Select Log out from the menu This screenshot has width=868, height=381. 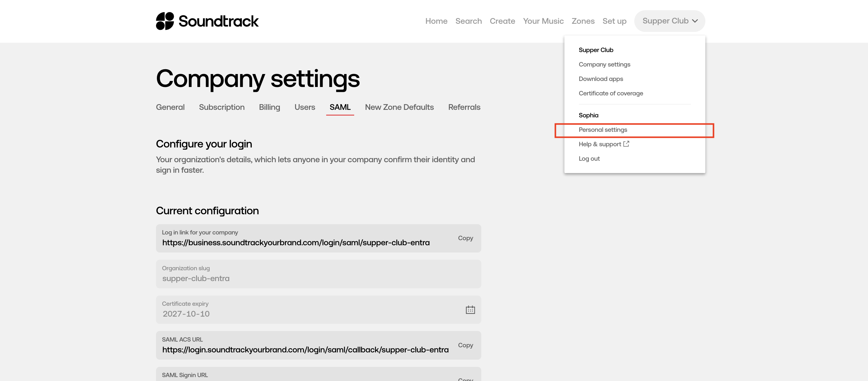pyautogui.click(x=589, y=159)
